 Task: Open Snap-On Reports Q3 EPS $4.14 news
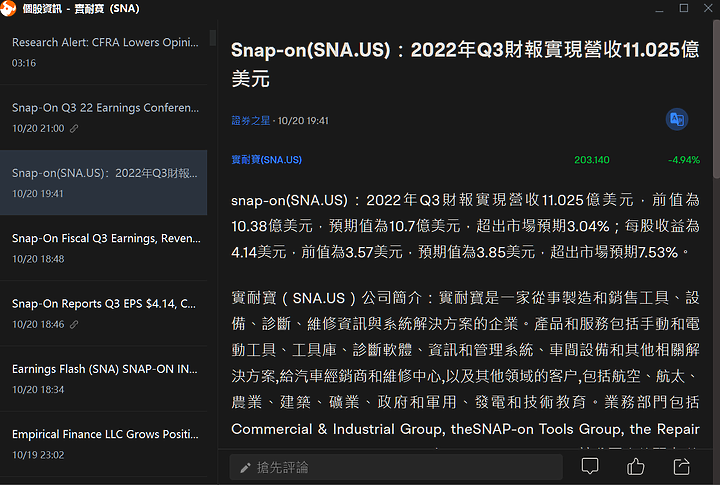(x=104, y=313)
